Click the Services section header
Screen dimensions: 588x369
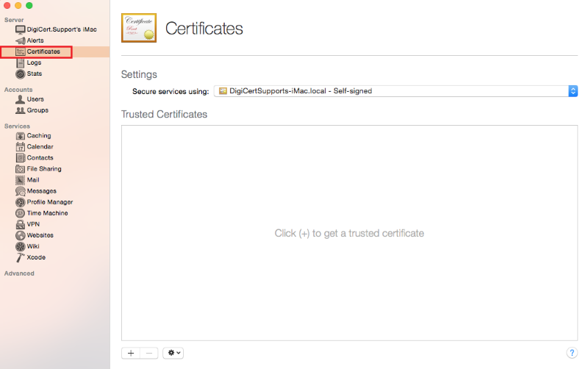coord(17,126)
